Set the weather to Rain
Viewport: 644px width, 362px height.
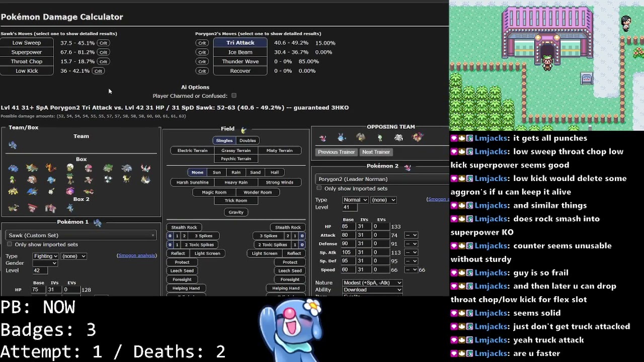[x=236, y=172]
